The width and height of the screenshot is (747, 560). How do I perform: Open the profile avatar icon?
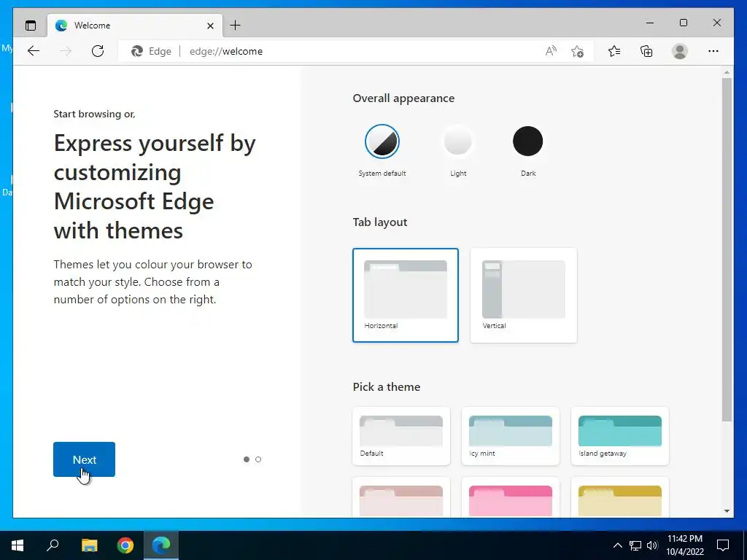tap(680, 51)
